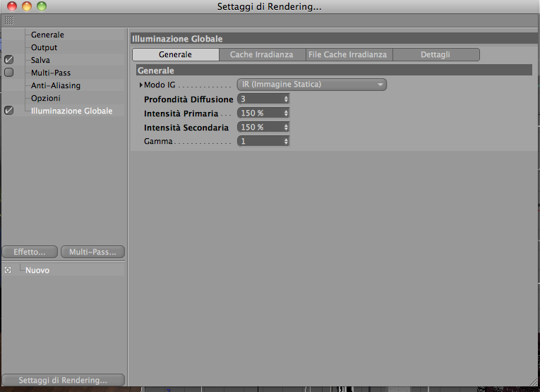Viewport: 540px width, 392px height.
Task: Click the Profondità Diffusione stepper arrows
Action: [x=286, y=99]
